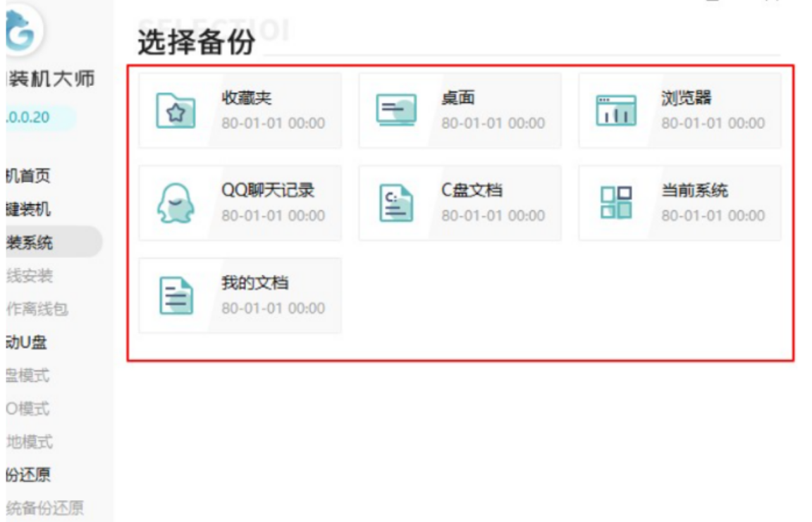Click the version number badge .0.0.20
The width and height of the screenshot is (812, 522).
(x=40, y=118)
